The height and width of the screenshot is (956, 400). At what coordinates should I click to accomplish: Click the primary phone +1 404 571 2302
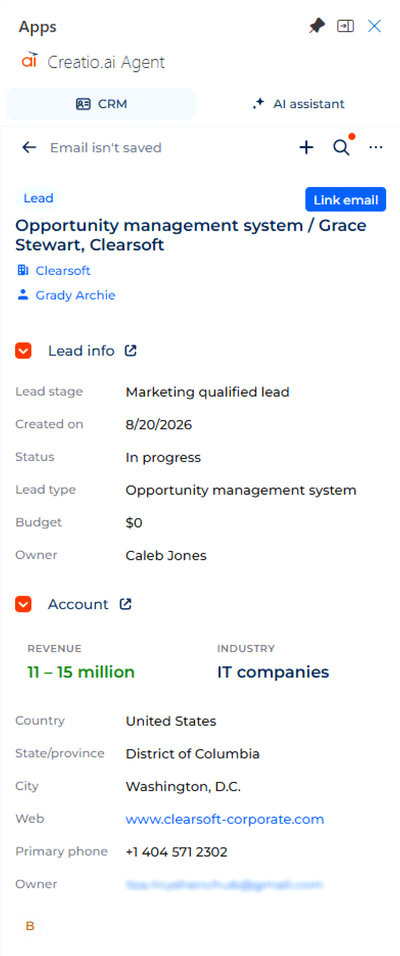point(176,852)
